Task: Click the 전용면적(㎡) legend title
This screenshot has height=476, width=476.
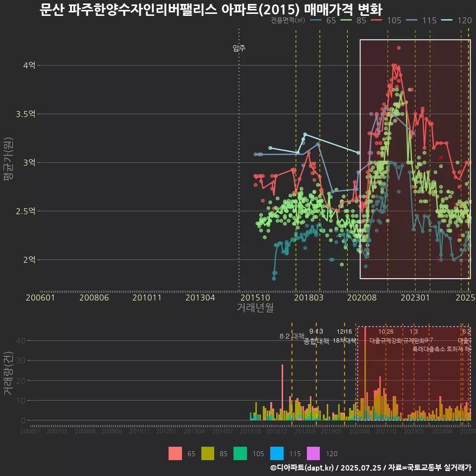Action: click(x=288, y=20)
